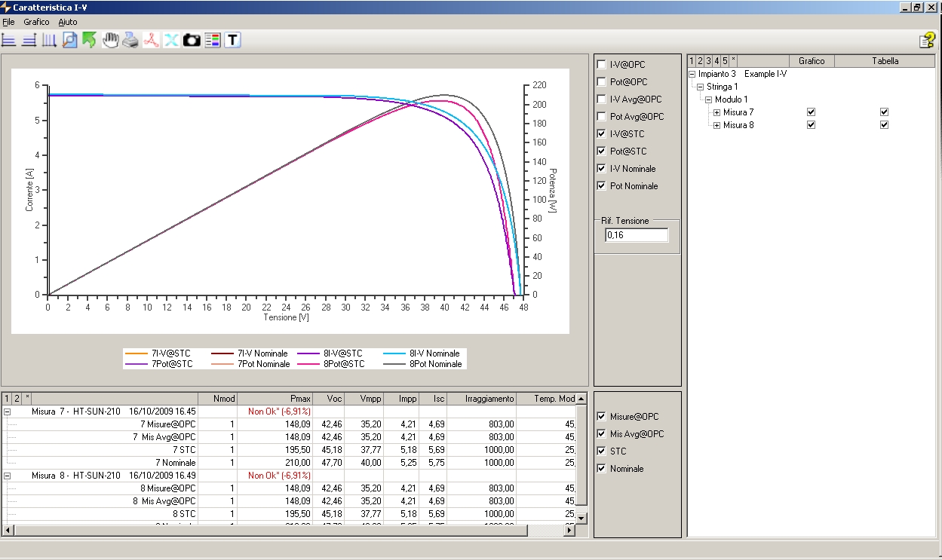Collapse the Misura 7 table group
This screenshot has height=560, width=942.
[7, 412]
